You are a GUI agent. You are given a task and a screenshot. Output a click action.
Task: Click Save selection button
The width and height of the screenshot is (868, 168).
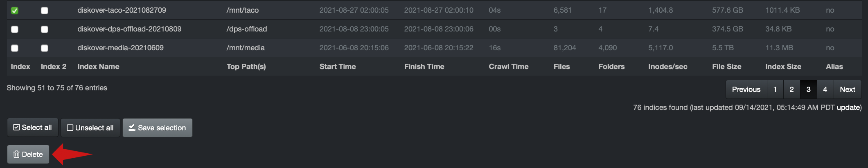(158, 128)
